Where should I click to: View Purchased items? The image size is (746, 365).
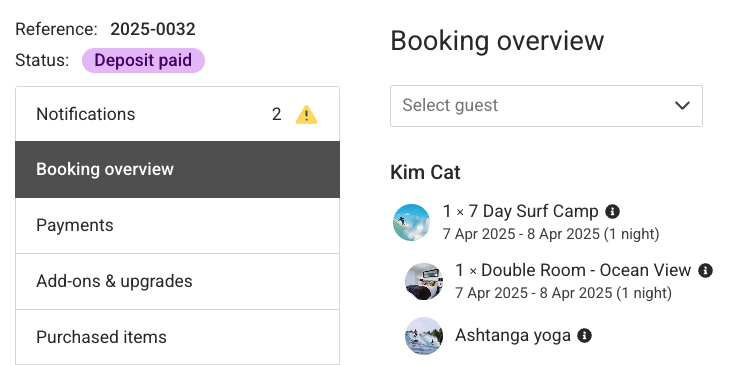[x=177, y=337]
